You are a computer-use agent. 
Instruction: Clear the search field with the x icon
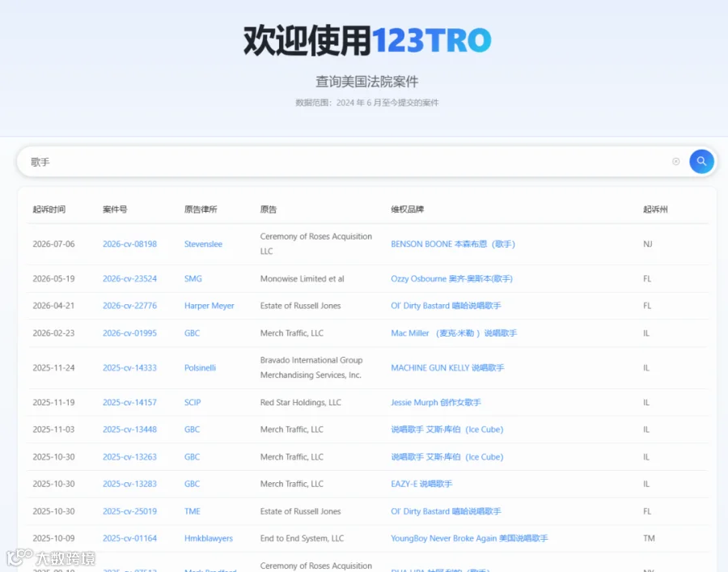(x=676, y=162)
